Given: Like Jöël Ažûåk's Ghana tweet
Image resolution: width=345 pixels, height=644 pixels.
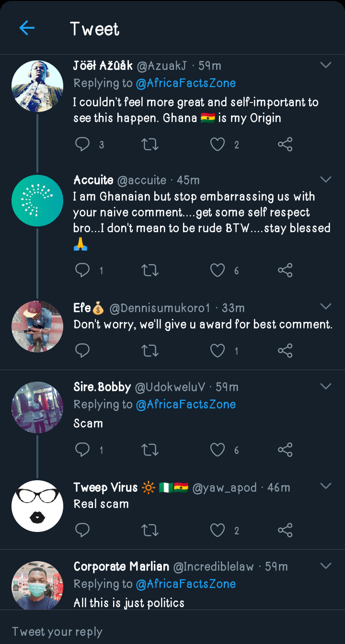Looking at the screenshot, I should point(218,144).
